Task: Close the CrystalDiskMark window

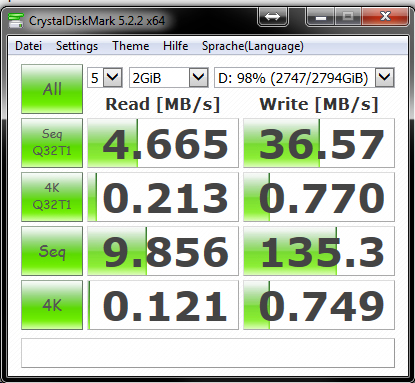Action: pyautogui.click(x=385, y=16)
